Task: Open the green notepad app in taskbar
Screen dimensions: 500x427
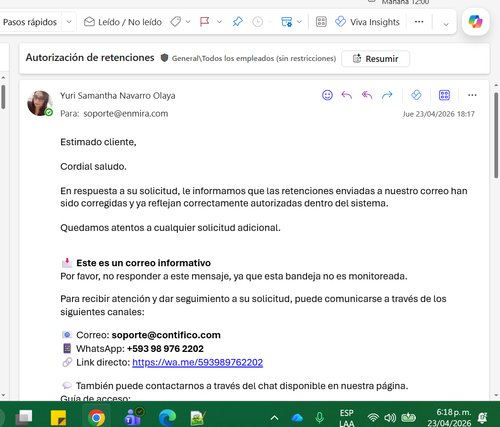Action: tap(198, 418)
